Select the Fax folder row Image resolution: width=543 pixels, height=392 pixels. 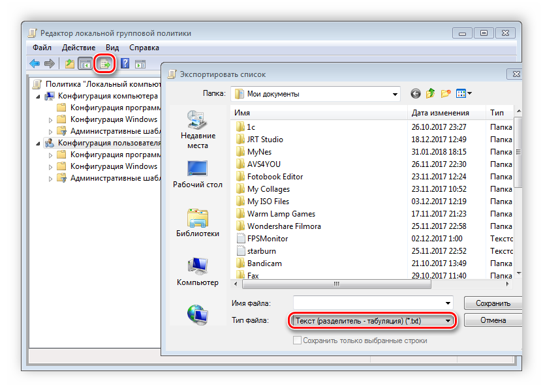[247, 276]
